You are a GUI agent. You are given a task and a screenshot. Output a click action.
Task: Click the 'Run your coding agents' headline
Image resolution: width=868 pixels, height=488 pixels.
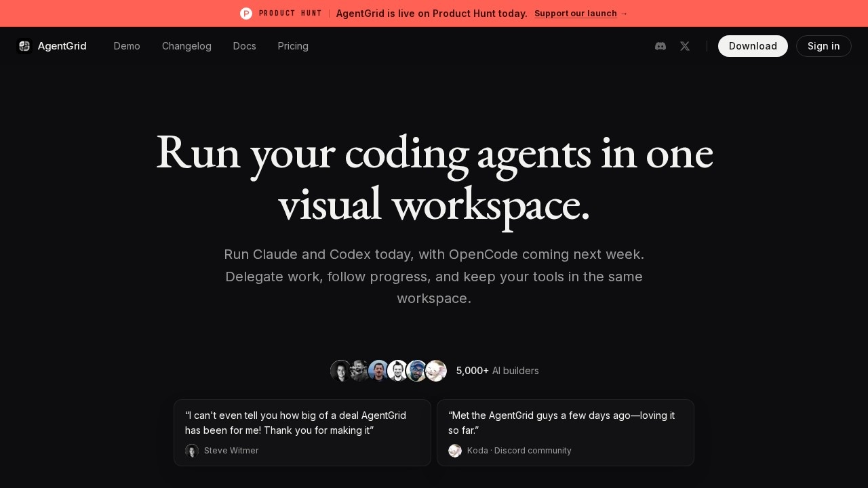(434, 178)
